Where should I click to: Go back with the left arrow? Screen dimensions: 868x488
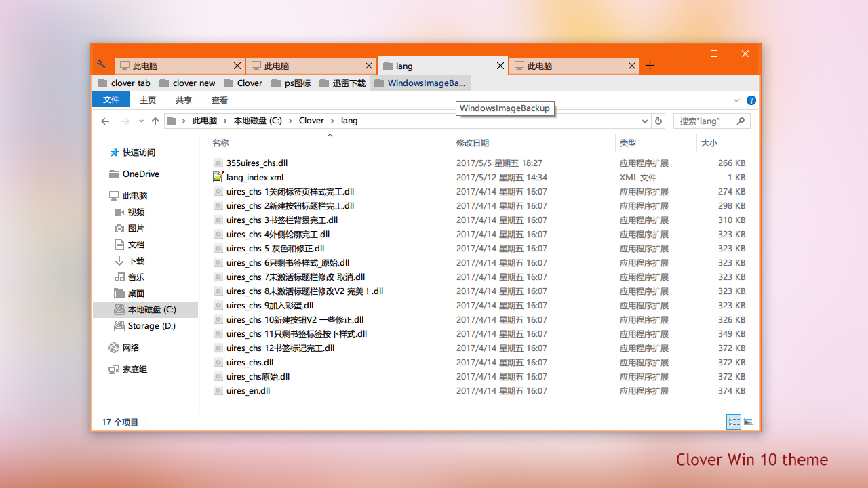[105, 121]
